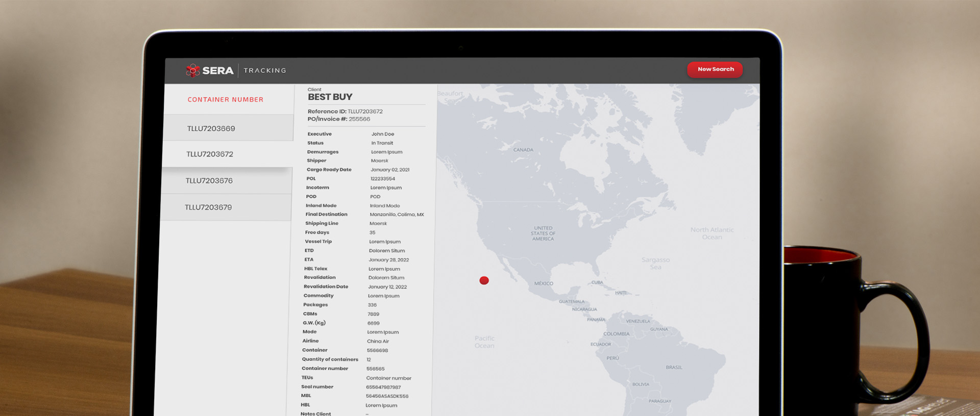The width and height of the screenshot is (980, 416).
Task: Click the Reference ID value TLLU7203672
Action: coord(365,111)
